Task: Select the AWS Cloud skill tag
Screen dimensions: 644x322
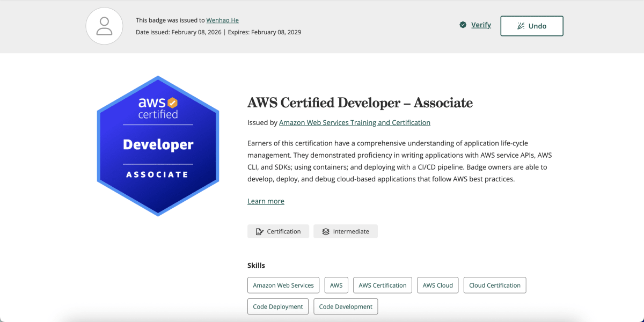Action: point(438,285)
